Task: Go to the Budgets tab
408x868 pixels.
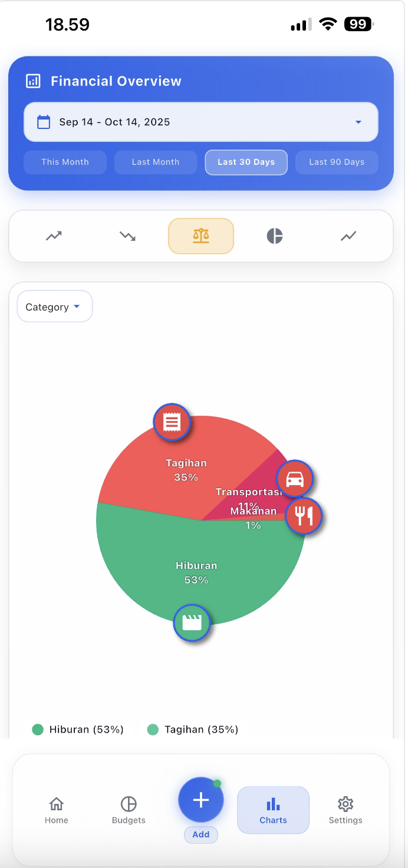Action: tap(128, 809)
